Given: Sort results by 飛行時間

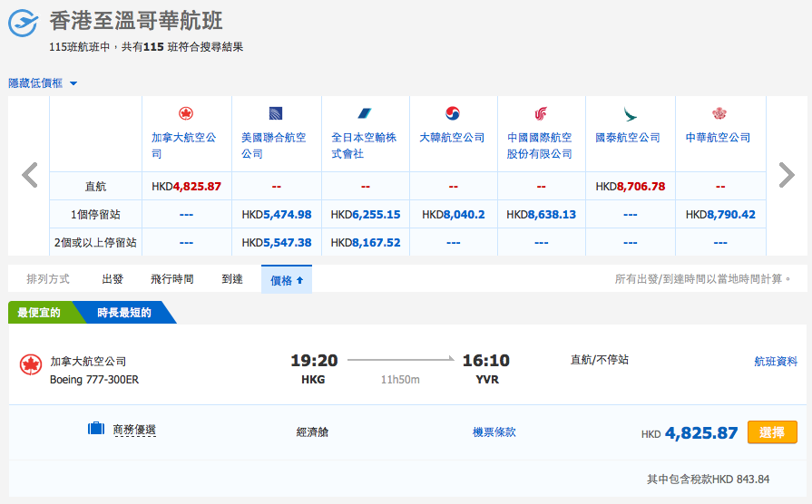Looking at the screenshot, I should point(172,279).
